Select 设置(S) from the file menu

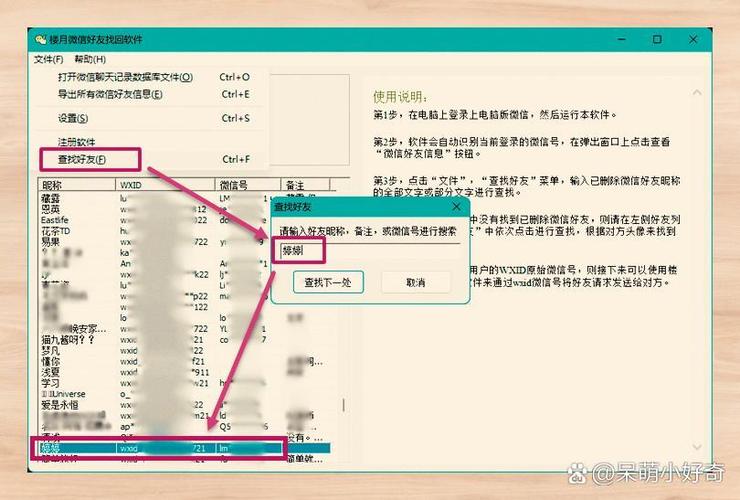tap(153, 118)
